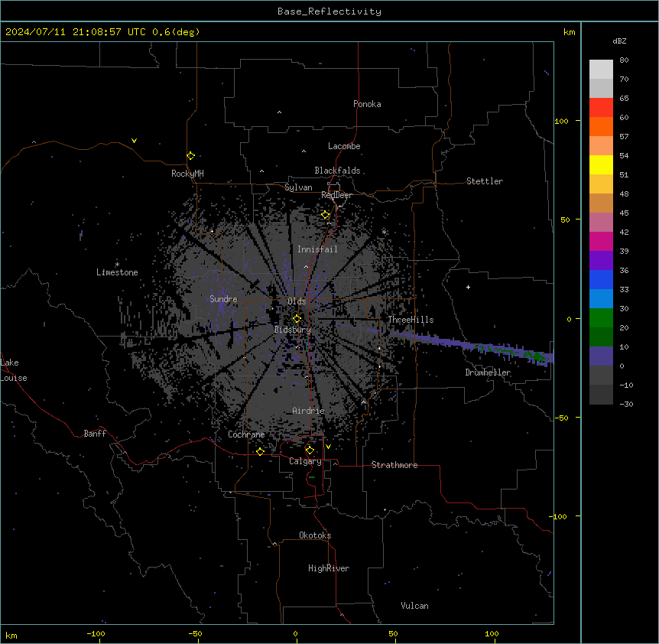Click the -30 label at legend bottom
Screen dimensions: 659x644
pos(626,404)
